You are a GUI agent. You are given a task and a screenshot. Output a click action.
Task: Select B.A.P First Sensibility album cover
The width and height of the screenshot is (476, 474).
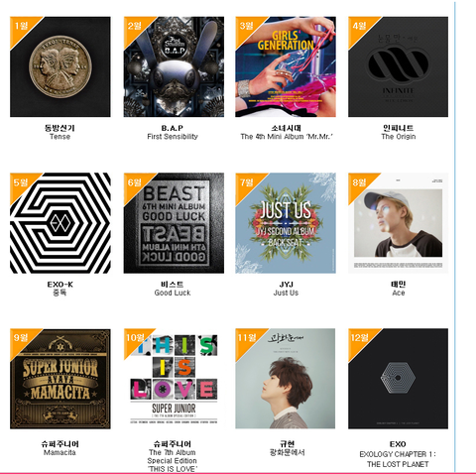pos(174,66)
